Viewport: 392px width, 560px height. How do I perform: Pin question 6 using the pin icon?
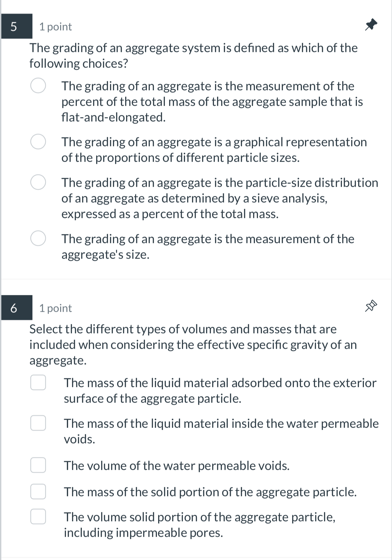[x=371, y=306]
